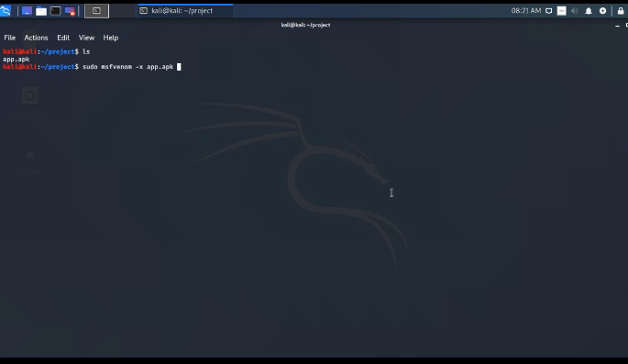This screenshot has height=364, width=628.
Task: Open the Help menu
Action: pyautogui.click(x=111, y=38)
